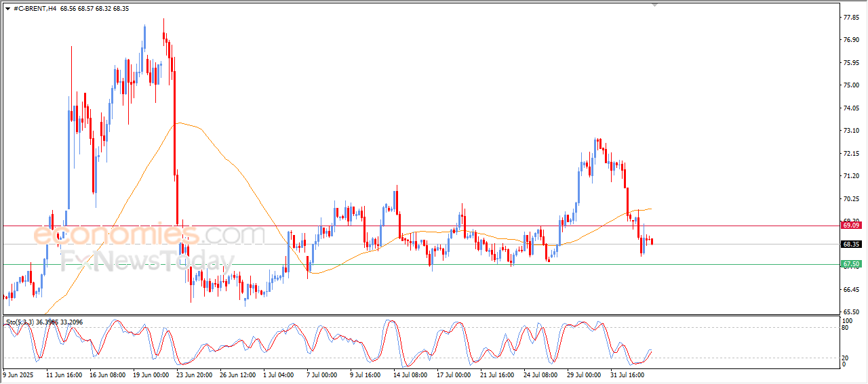Click the 16 Jun 08:00 time label
This screenshot has width=868, height=384.
click(107, 374)
